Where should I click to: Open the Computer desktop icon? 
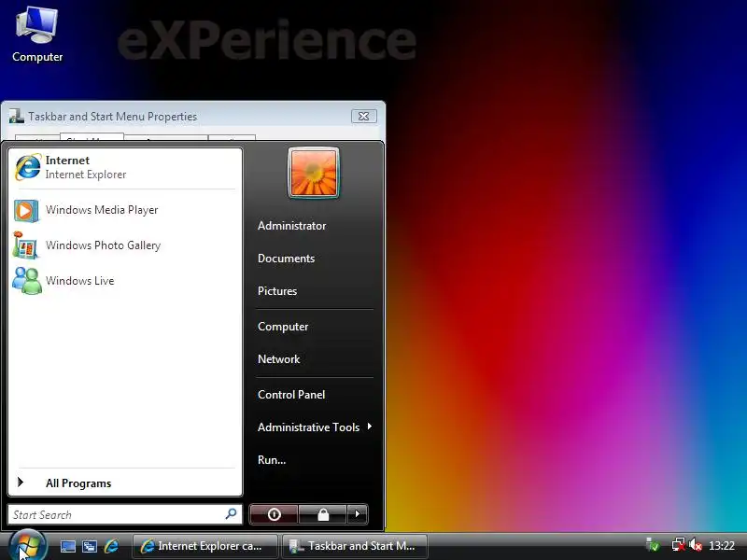[37, 35]
